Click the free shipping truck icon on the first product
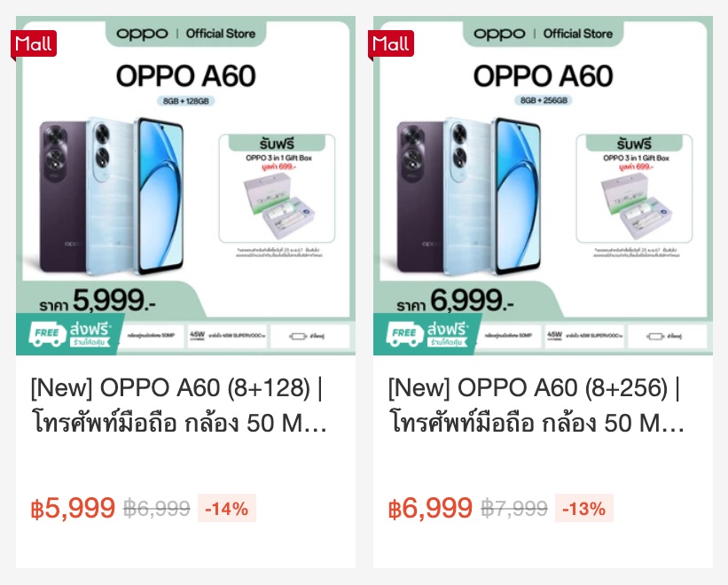Viewport: 728px width, 585px height. click(47, 335)
